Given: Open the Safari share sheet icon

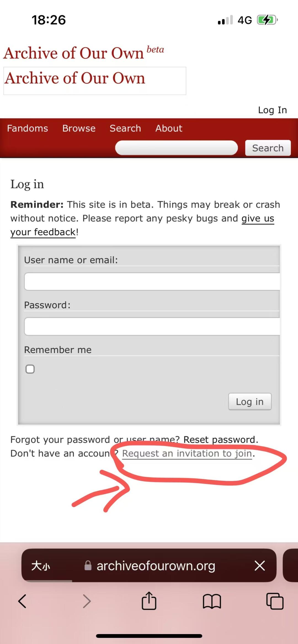Looking at the screenshot, I should click(x=149, y=600).
